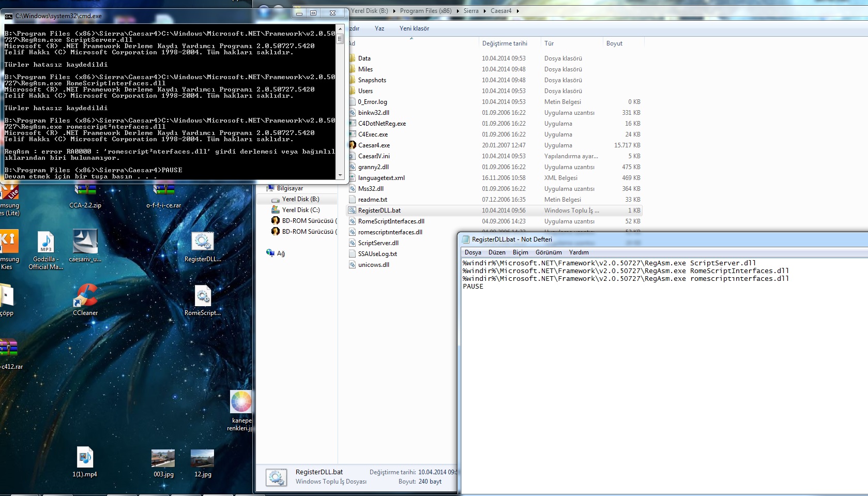Select lowercase romescriptinterfaces.dll in the file list
Screen dimensions: 868x496
pyautogui.click(x=390, y=232)
